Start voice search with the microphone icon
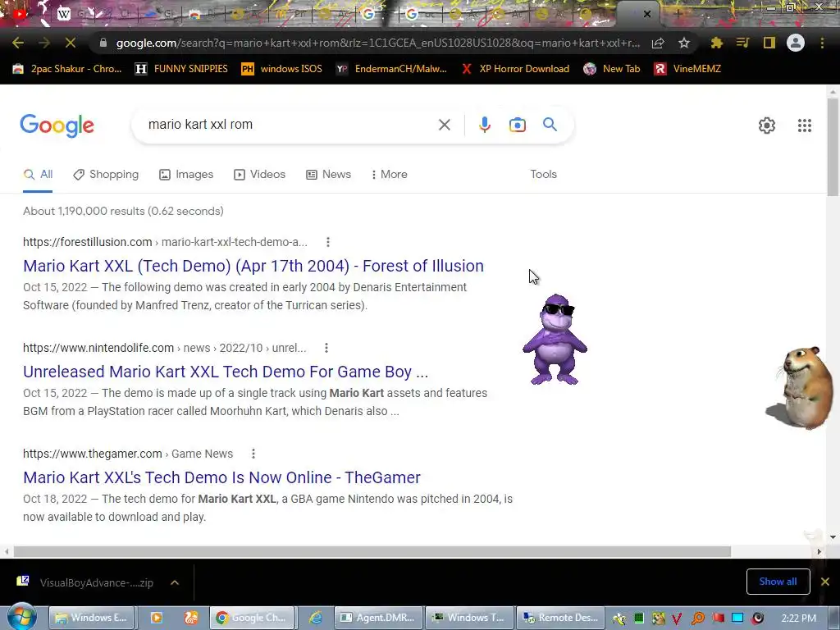This screenshot has height=630, width=840. click(484, 125)
